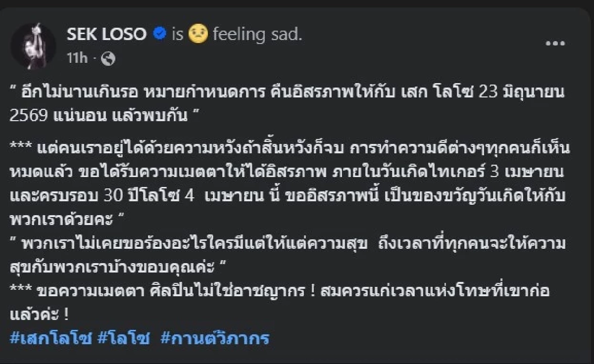Click the avatar thumbnail of SEK LOSO
Screen dimensions: 594x364
coord(35,42)
